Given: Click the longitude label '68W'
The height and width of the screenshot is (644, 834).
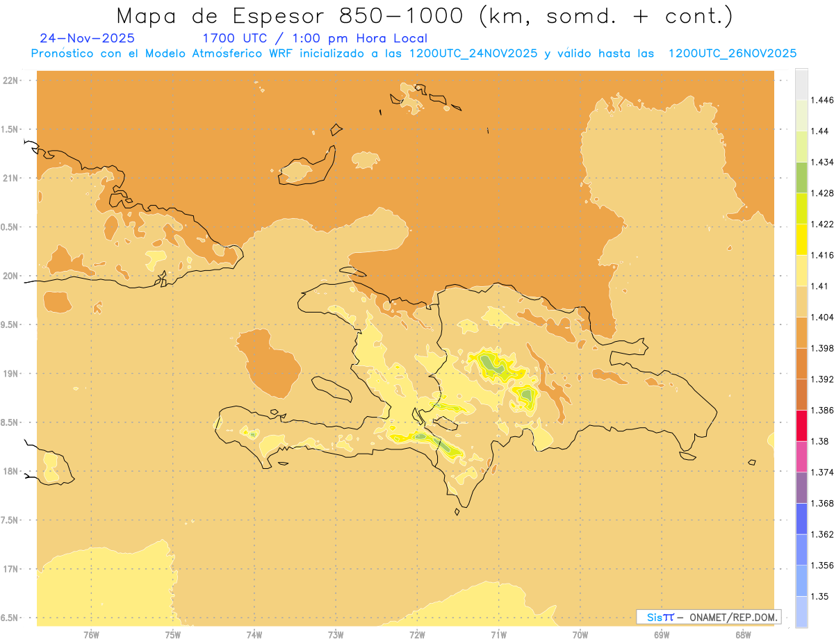Looking at the screenshot, I should click(743, 634).
